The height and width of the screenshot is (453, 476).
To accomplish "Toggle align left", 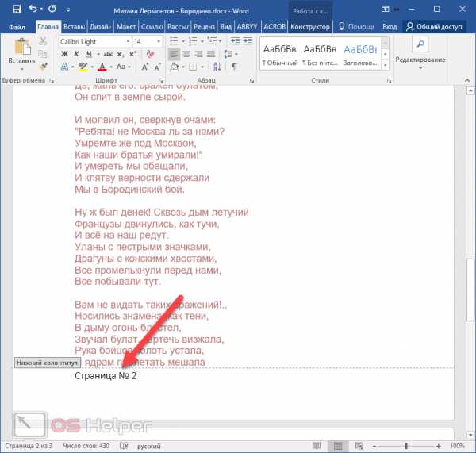I will click(174, 54).
